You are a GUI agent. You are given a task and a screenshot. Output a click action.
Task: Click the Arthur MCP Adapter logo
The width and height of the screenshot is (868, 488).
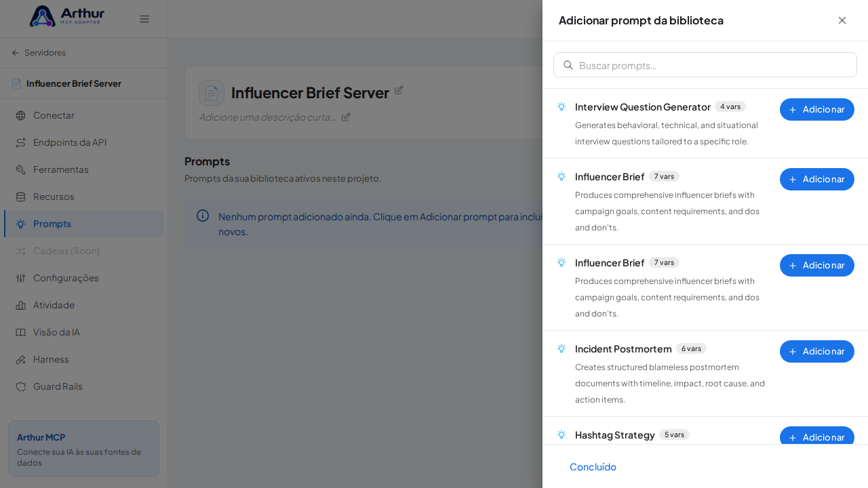click(67, 16)
